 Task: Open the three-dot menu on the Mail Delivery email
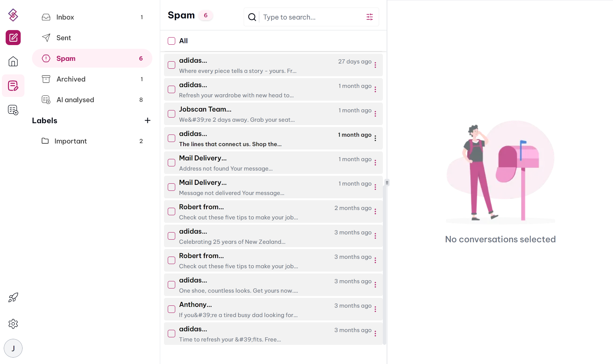375,163
